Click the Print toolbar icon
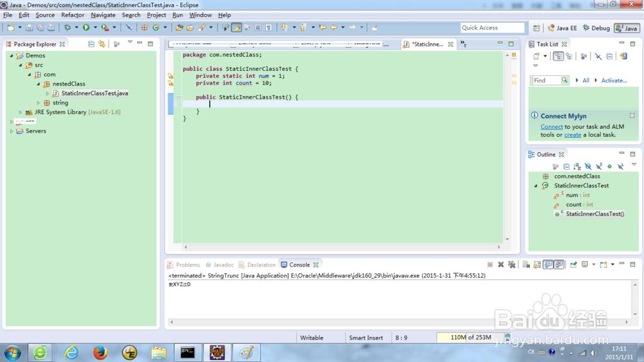Image resolution: width=644 pixels, height=362 pixels. click(51, 28)
